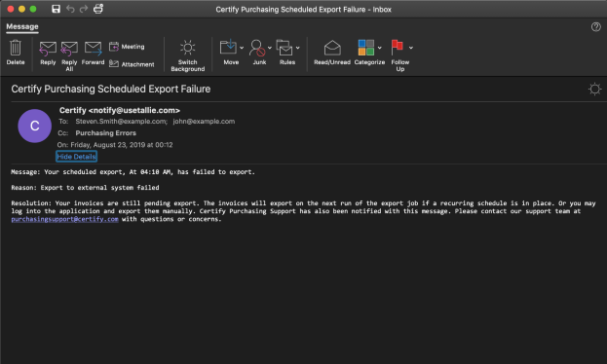Forward this message

(93, 53)
